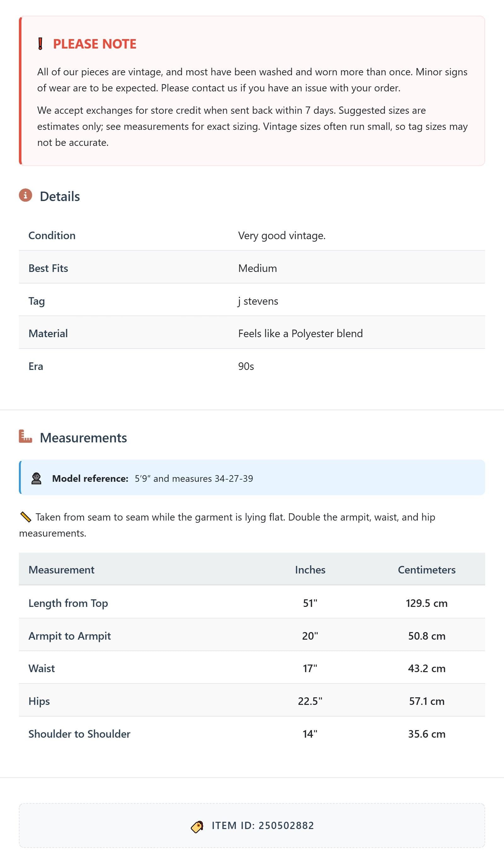This screenshot has width=504, height=864.
Task: Click the Shoulder to Shoulder row label
Action: 80,734
